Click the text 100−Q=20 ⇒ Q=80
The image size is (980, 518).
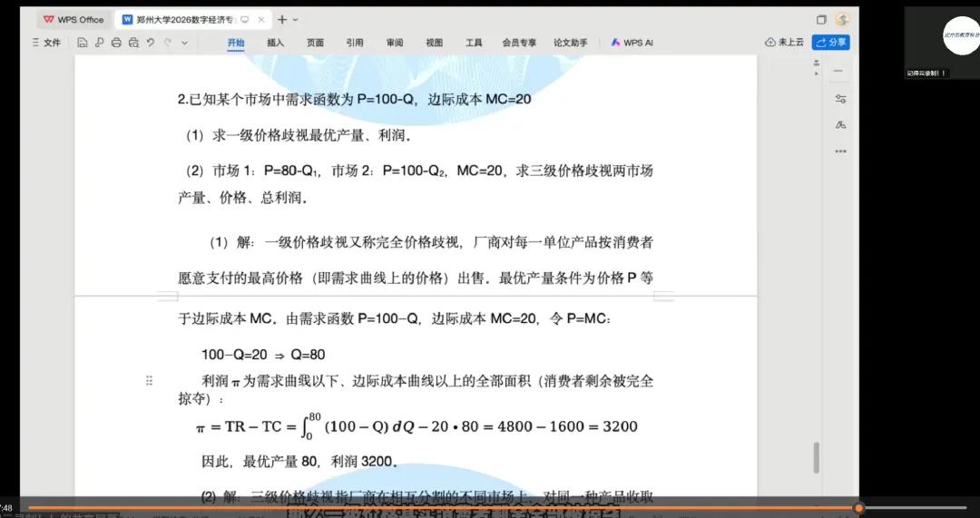(x=262, y=355)
